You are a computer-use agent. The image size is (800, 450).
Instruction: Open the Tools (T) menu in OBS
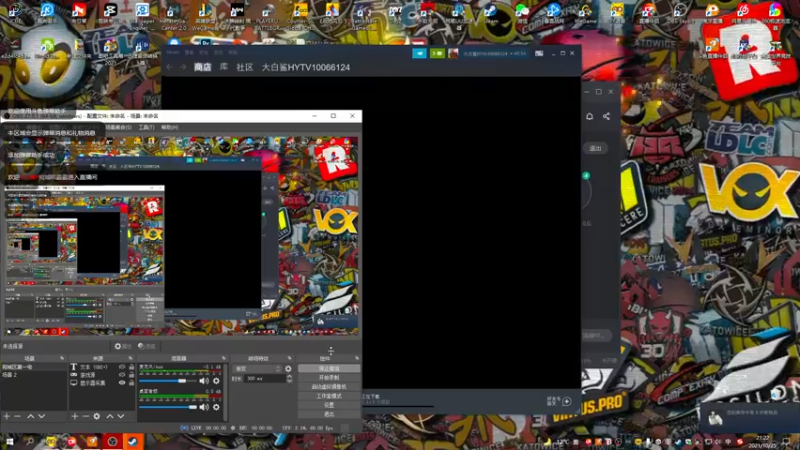[x=146, y=128]
